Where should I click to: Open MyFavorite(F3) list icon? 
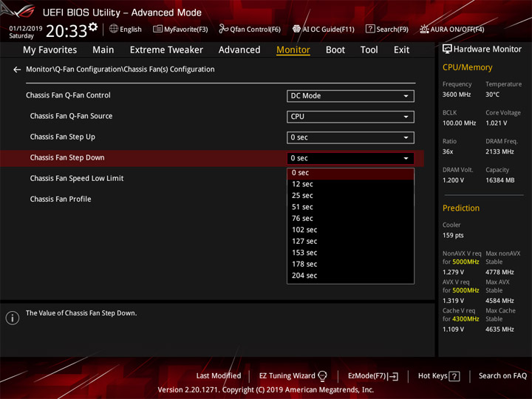157,29
